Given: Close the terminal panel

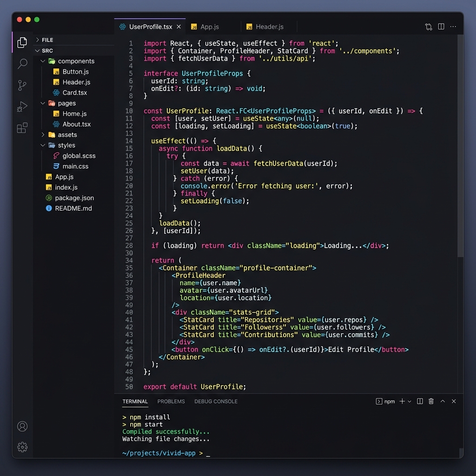Looking at the screenshot, I should pyautogui.click(x=454, y=401).
